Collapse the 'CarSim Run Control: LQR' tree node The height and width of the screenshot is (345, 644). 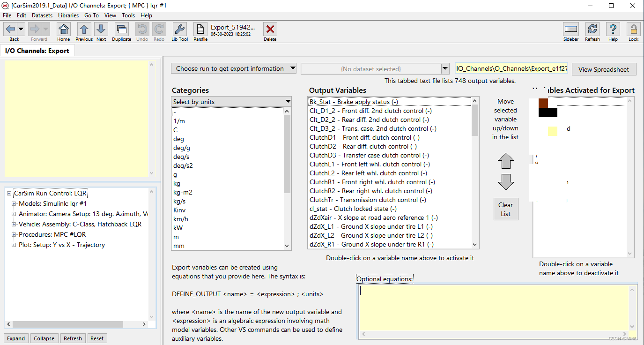[x=9, y=194]
